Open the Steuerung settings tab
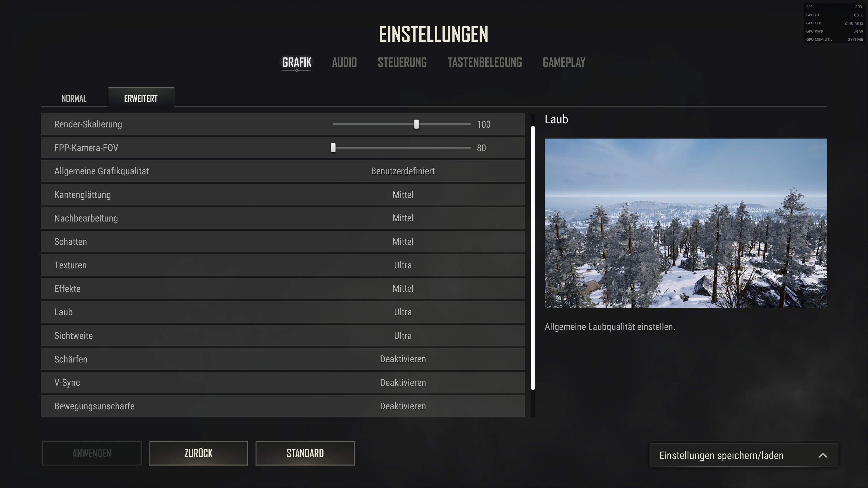The height and width of the screenshot is (488, 868). tap(402, 62)
